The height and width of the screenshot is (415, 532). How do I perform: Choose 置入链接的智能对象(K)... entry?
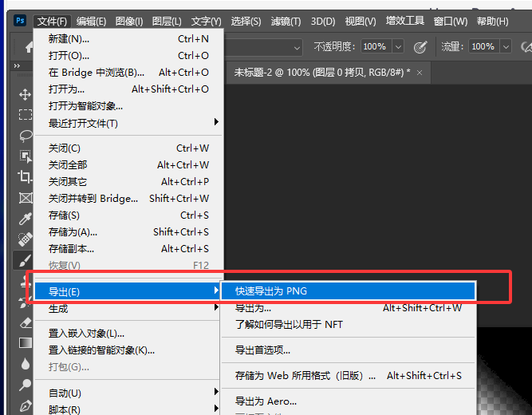tap(128, 350)
